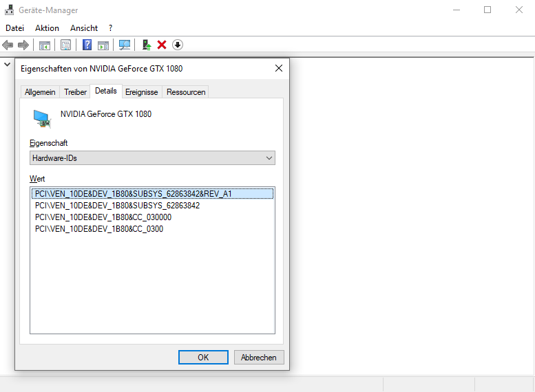Collapse the device tree chevron at left

tap(7, 65)
